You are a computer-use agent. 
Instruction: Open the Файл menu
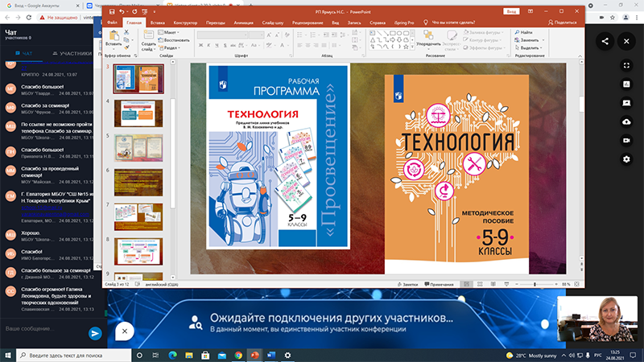pyautogui.click(x=112, y=23)
